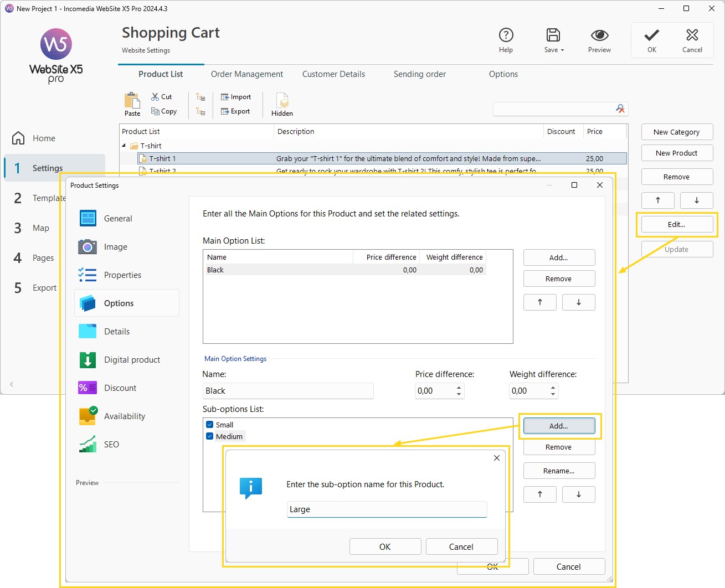Export the product list
This screenshot has height=588, width=725.
tap(235, 111)
